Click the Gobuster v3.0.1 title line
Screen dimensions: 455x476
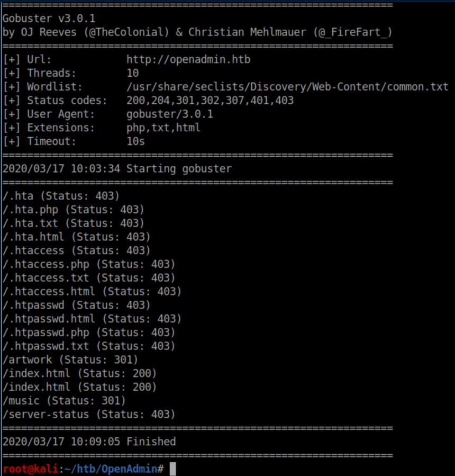(49, 19)
